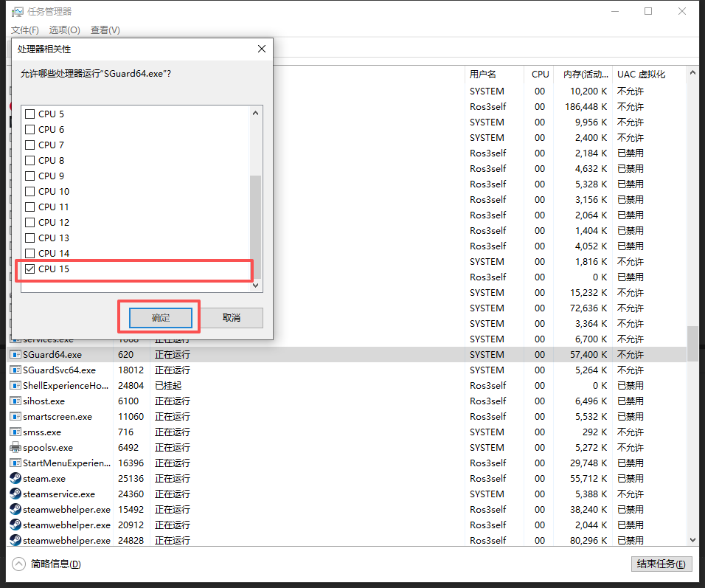Click the sihost.exe process icon
Screen dimensions: 705x588
click(x=15, y=401)
